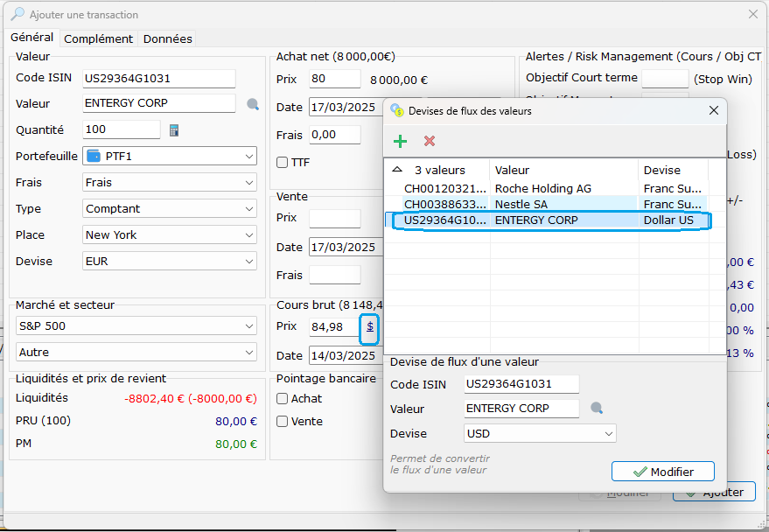Click the dollar currency icon next to Prix 84,98

pyautogui.click(x=370, y=327)
